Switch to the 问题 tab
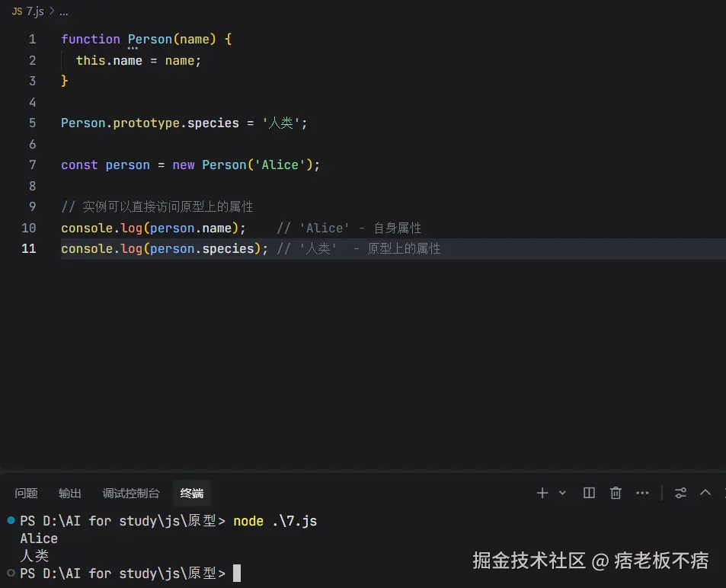 [x=25, y=493]
